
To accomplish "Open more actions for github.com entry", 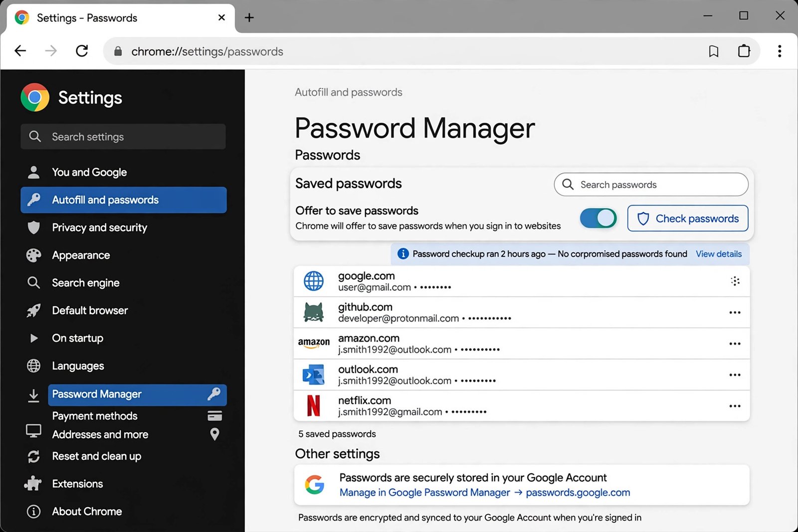I will [x=735, y=313].
